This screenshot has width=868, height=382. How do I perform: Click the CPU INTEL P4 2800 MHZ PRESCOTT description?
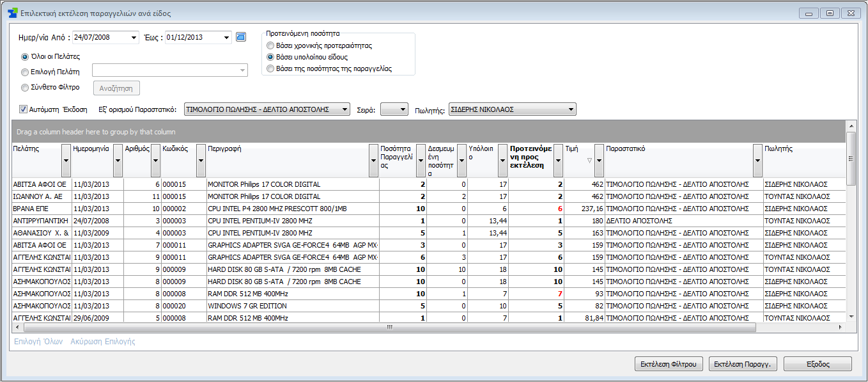[293, 209]
